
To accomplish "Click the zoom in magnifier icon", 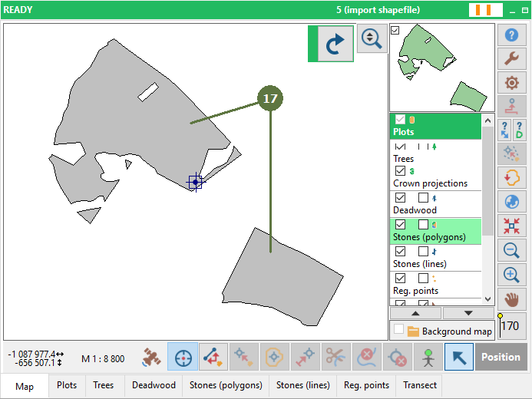I will (511, 274).
